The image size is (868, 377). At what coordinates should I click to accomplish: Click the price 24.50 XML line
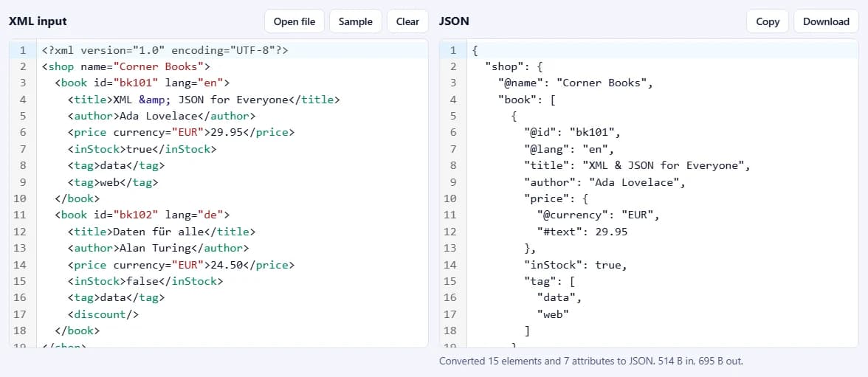[181, 265]
